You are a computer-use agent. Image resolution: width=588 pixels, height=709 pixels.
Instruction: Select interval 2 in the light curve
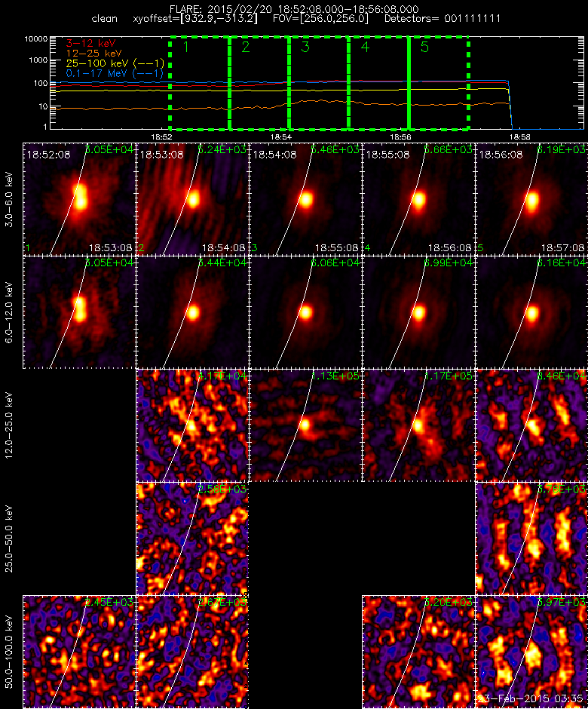click(x=259, y=83)
